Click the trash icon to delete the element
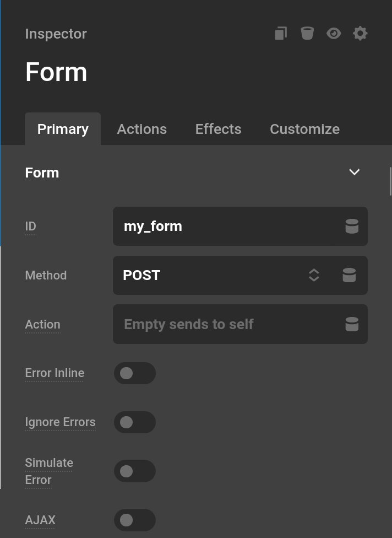Image resolution: width=392 pixels, height=538 pixels. point(307,33)
